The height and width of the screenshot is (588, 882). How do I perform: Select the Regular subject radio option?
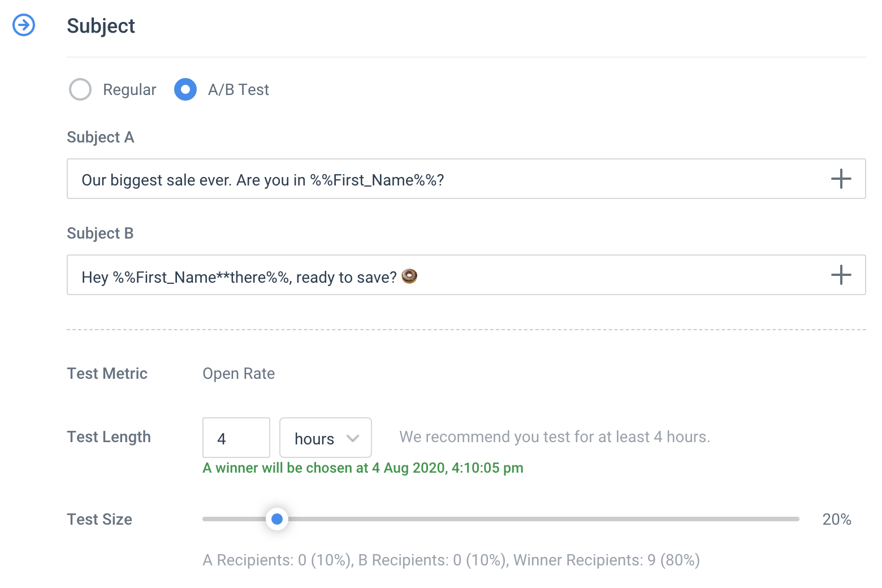(x=80, y=89)
